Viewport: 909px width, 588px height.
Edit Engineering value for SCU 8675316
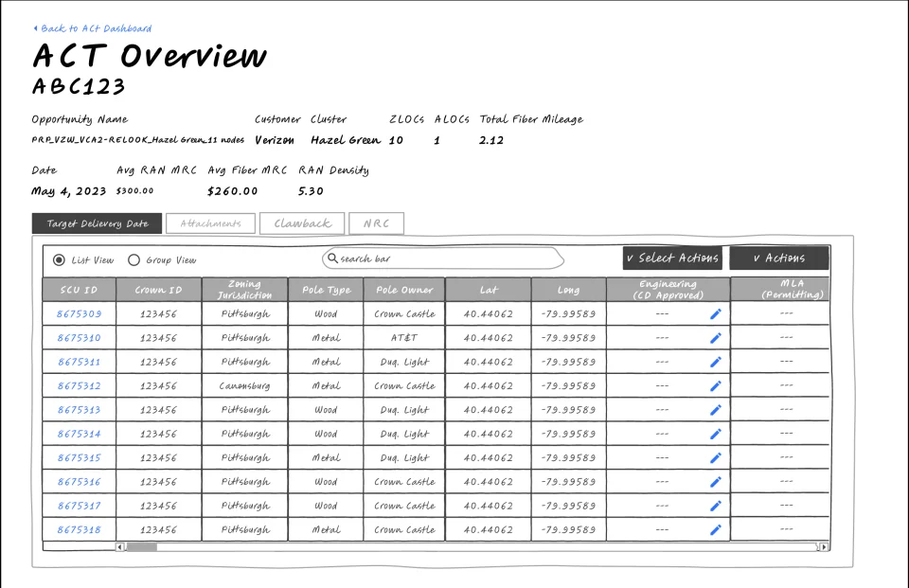click(716, 482)
